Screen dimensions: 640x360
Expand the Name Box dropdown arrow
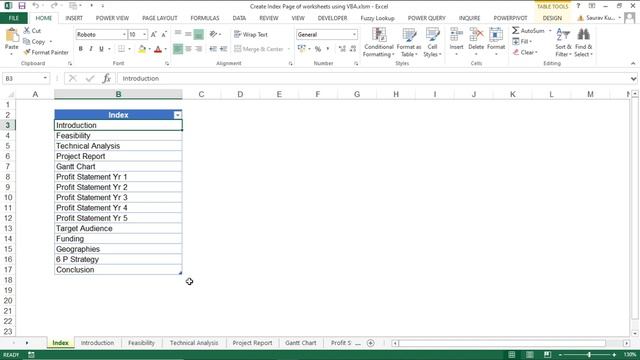[x=45, y=78]
